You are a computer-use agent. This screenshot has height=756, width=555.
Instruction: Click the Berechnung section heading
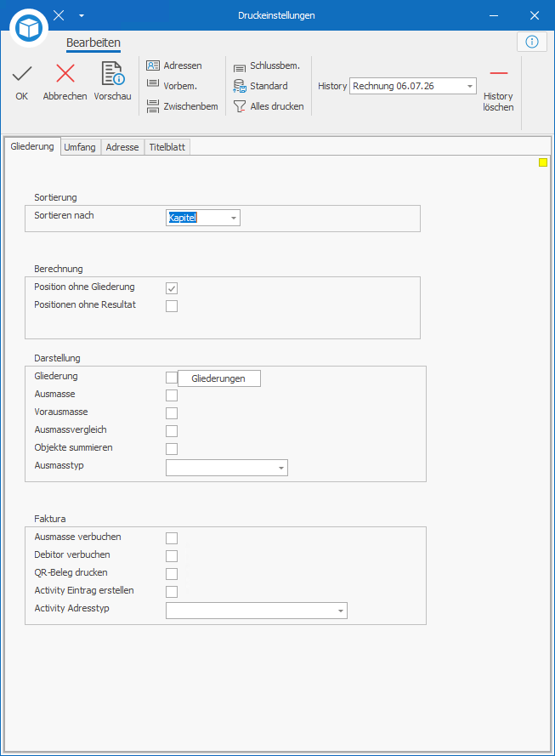pyautogui.click(x=59, y=269)
